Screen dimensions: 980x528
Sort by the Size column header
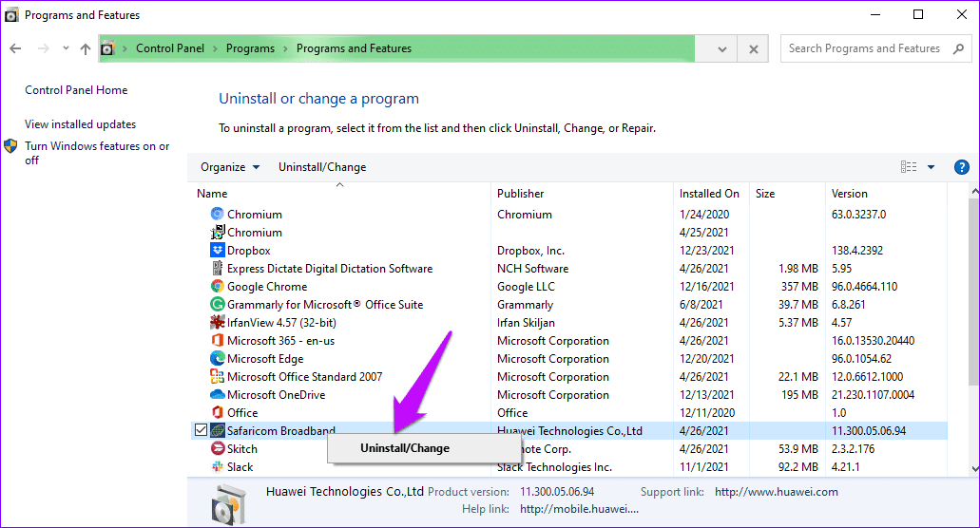(787, 194)
